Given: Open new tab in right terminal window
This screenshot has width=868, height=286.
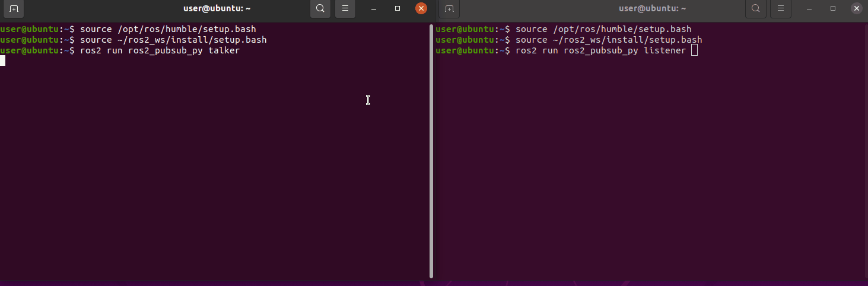Looking at the screenshot, I should [x=449, y=9].
